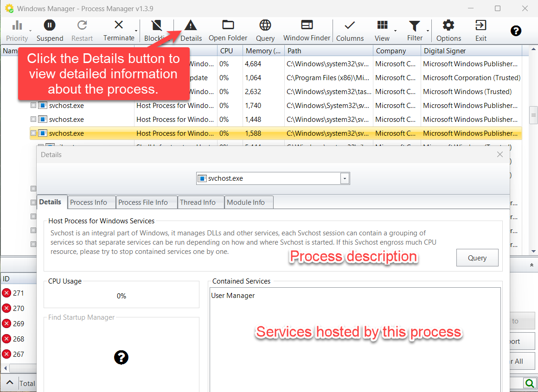Open Folder for selected process

click(x=228, y=31)
